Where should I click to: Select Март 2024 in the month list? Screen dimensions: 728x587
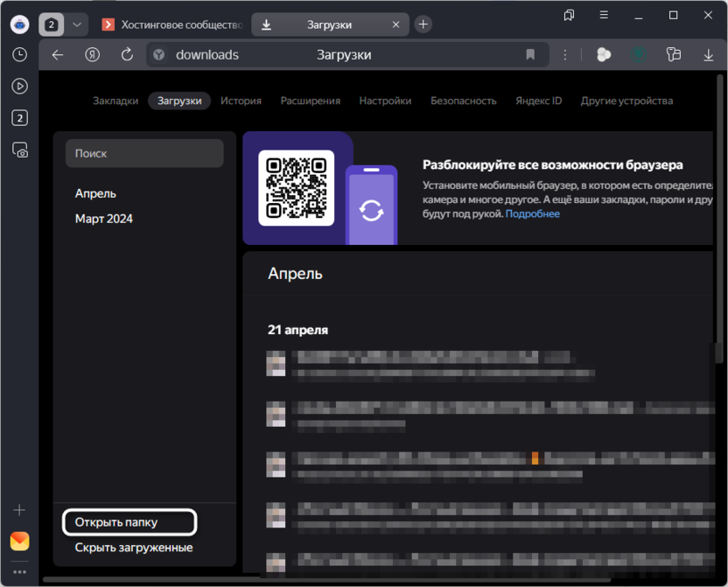click(x=104, y=219)
